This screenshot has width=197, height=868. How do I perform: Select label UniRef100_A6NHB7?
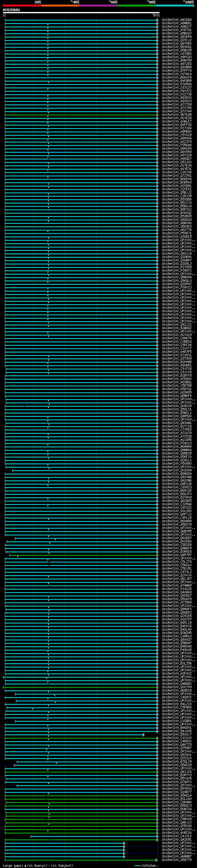177,856
